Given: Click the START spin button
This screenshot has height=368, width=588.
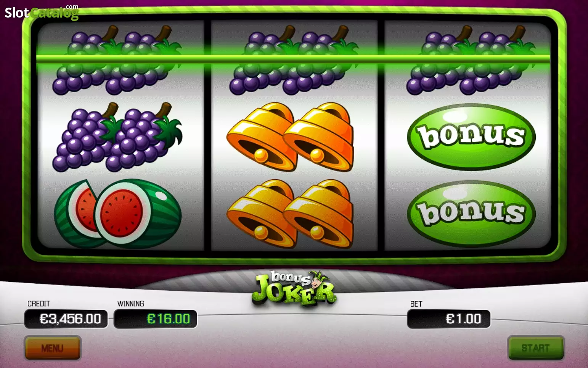Looking at the screenshot, I should pos(536,348).
